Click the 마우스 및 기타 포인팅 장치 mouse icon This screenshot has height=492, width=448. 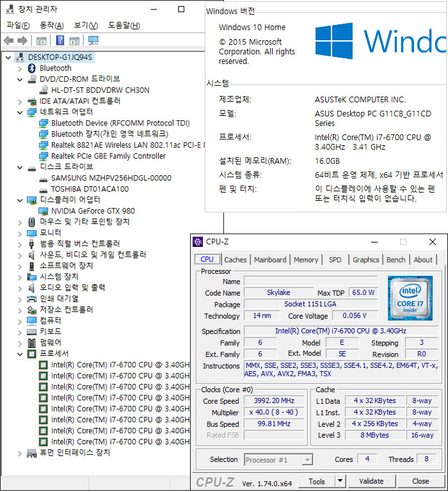32,222
